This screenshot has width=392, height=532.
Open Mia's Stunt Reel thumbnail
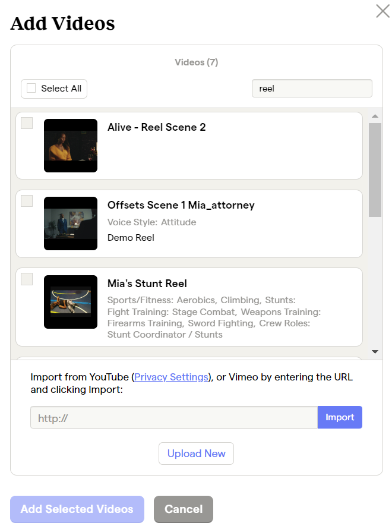[71, 302]
